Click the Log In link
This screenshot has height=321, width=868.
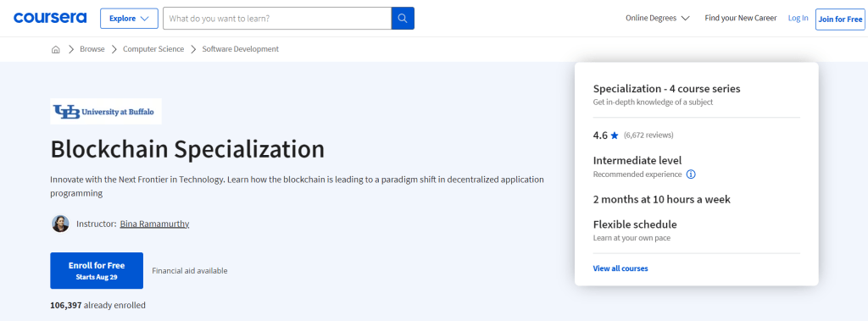pos(798,19)
